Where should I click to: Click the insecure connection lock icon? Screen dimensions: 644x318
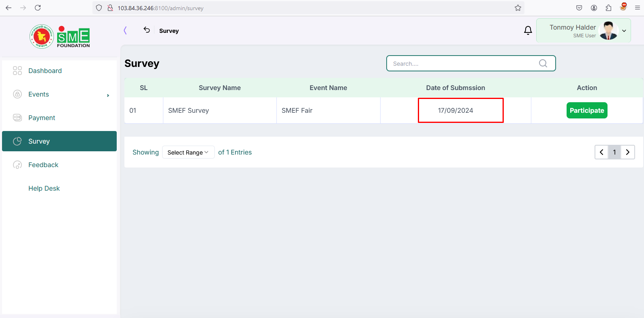(x=110, y=8)
